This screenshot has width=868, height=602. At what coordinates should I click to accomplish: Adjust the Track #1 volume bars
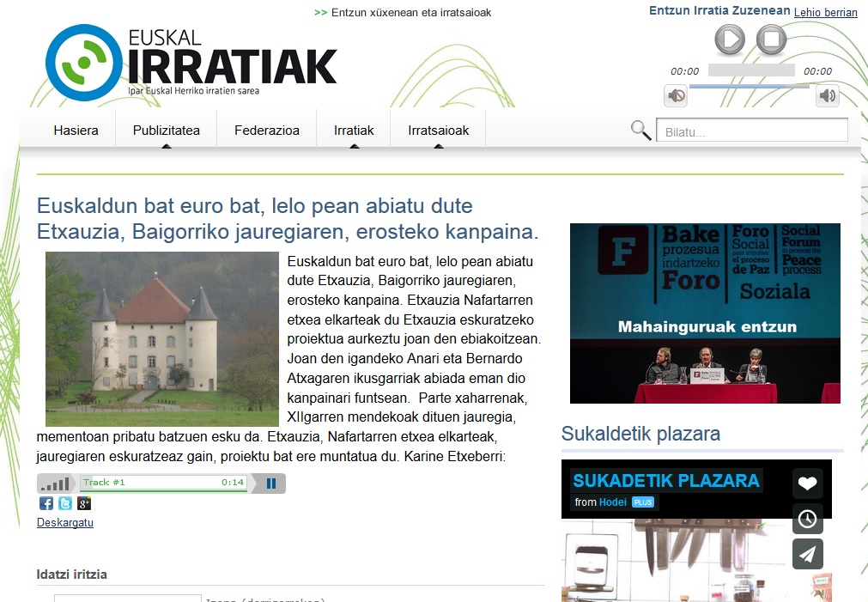point(55,484)
